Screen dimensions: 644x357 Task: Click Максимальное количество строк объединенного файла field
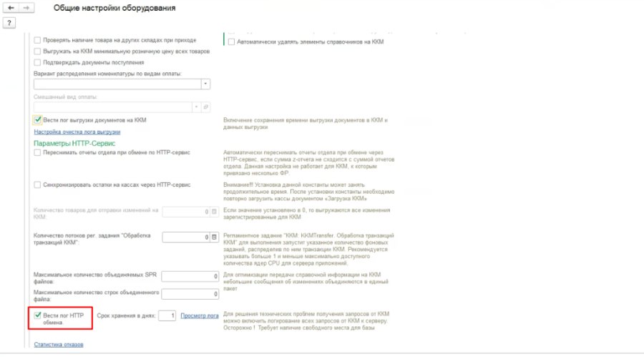click(x=190, y=294)
